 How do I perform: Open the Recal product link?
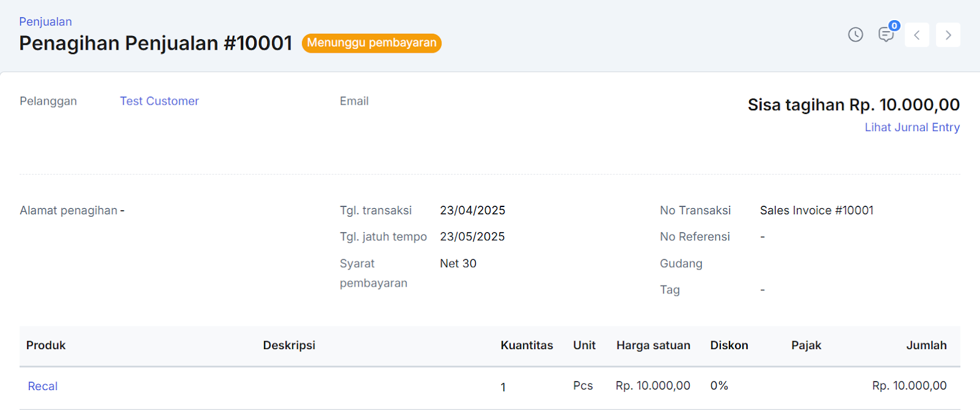(x=43, y=386)
